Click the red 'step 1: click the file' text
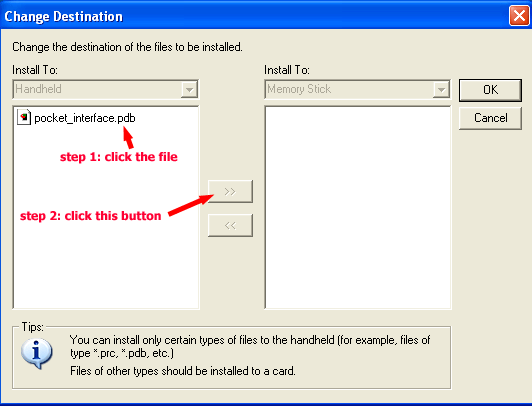This screenshot has height=406, width=532. pyautogui.click(x=119, y=157)
